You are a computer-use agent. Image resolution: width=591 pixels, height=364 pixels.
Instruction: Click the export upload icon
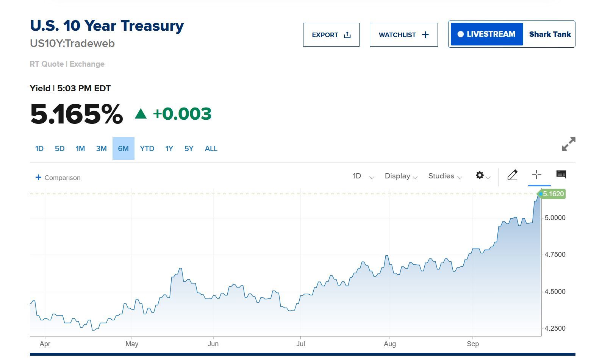click(347, 35)
